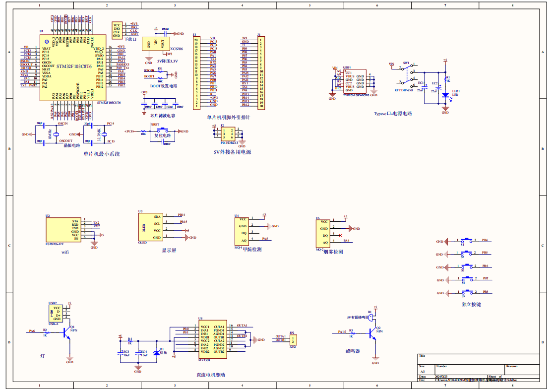Select the S5 push button on PB8
This screenshot has width=553, height=392.
[467, 293]
